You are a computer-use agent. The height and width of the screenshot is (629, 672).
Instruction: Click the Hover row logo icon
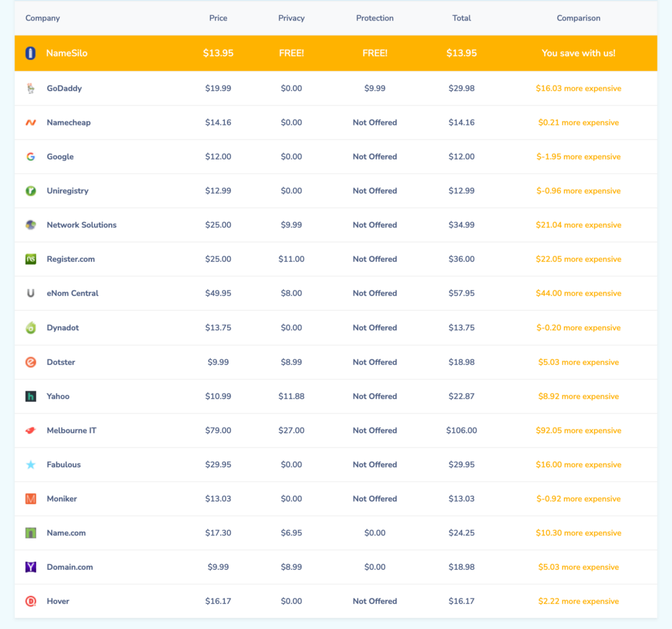(x=30, y=601)
